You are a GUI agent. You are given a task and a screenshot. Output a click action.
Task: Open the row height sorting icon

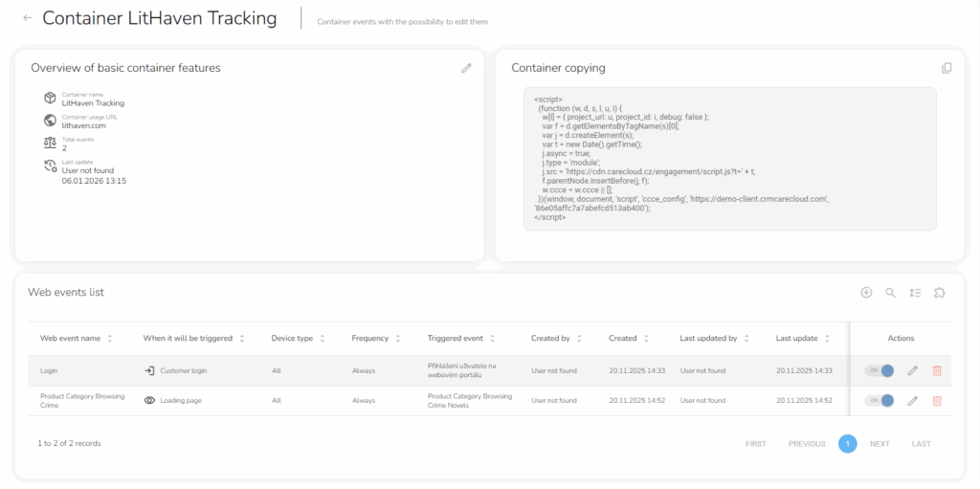(915, 293)
